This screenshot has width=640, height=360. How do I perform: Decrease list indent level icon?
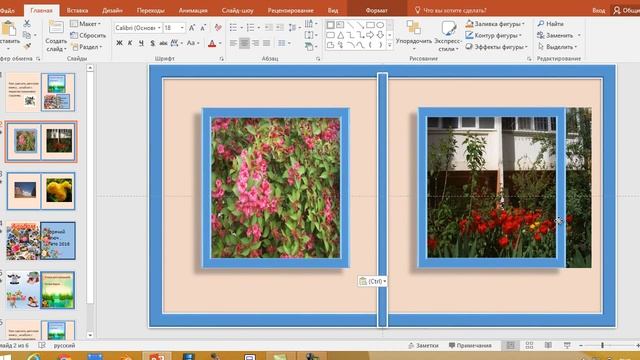point(269,28)
